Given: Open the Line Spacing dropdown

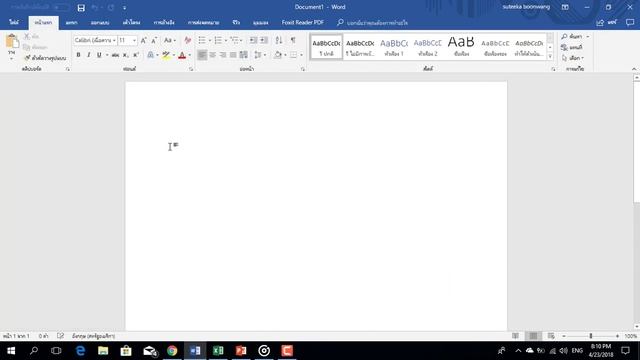Looking at the screenshot, I should tap(260, 55).
